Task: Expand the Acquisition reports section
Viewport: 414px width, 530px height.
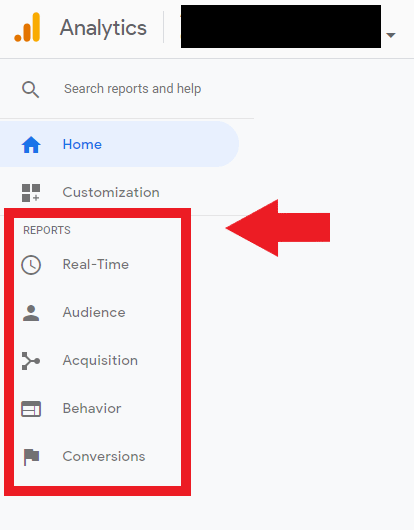Action: pyautogui.click(x=100, y=361)
